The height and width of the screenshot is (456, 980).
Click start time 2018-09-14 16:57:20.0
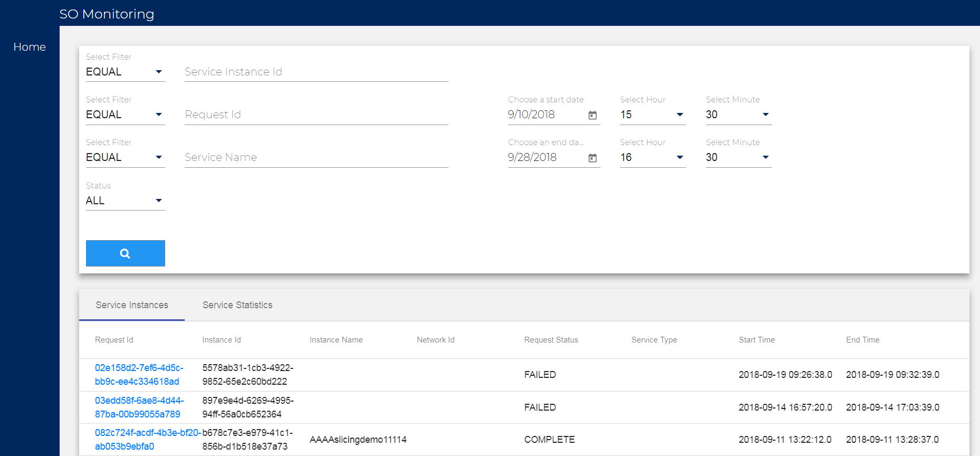[x=785, y=407]
